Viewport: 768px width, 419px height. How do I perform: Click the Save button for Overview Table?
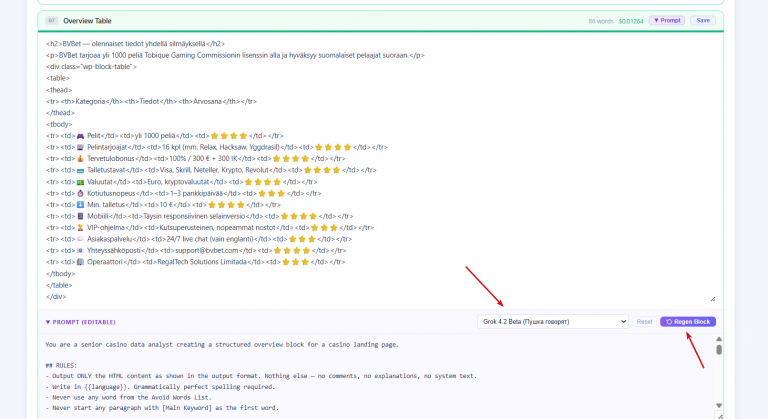coord(703,21)
